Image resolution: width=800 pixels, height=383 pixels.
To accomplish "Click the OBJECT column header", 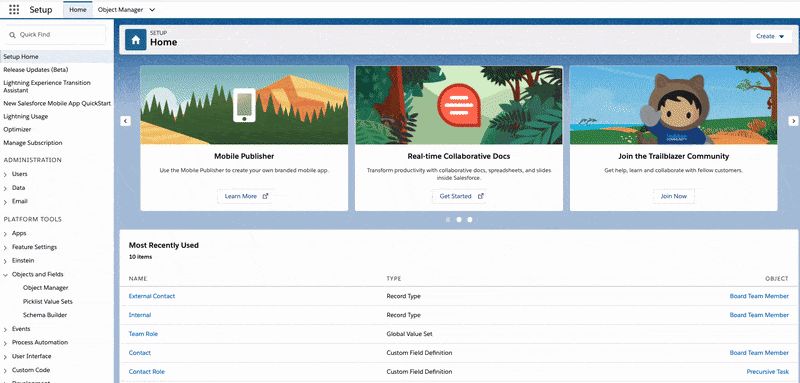I will (777, 279).
